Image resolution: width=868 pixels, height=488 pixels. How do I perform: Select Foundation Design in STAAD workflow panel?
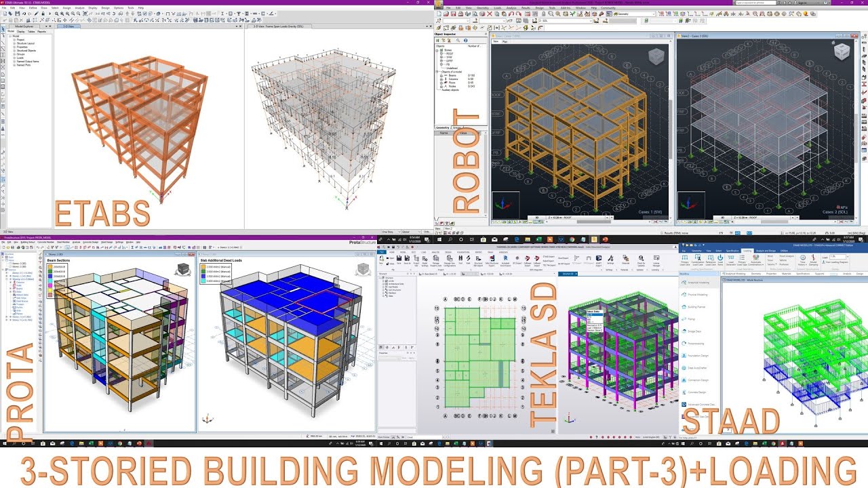pos(698,356)
